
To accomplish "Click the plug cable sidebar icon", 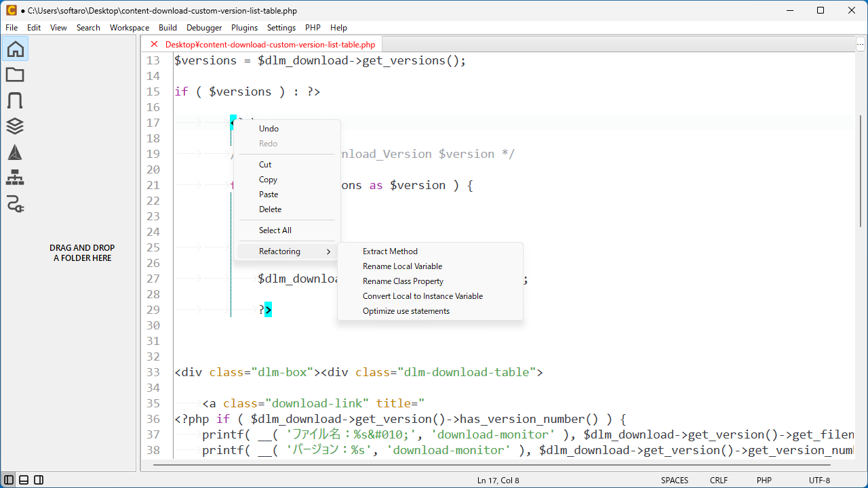I will coord(15,203).
